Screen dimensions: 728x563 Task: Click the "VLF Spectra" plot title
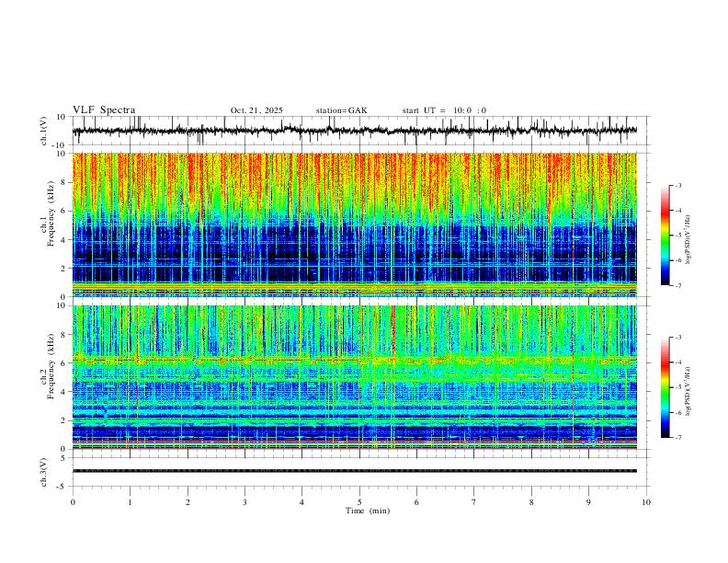104,110
